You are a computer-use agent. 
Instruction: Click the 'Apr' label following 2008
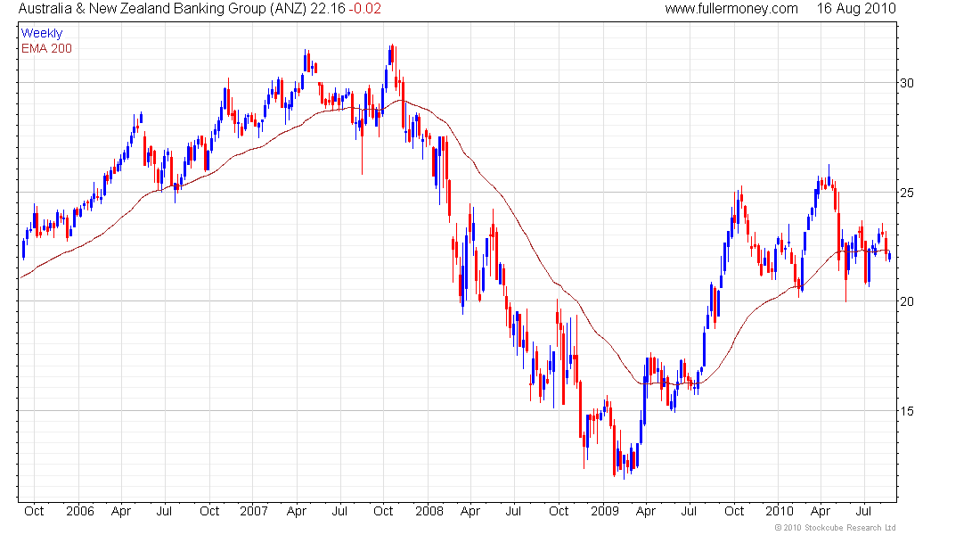[470, 511]
